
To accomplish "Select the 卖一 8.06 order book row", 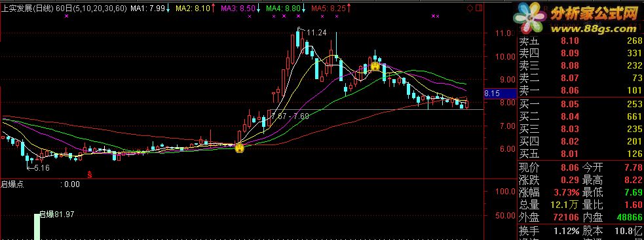I will (x=580, y=90).
